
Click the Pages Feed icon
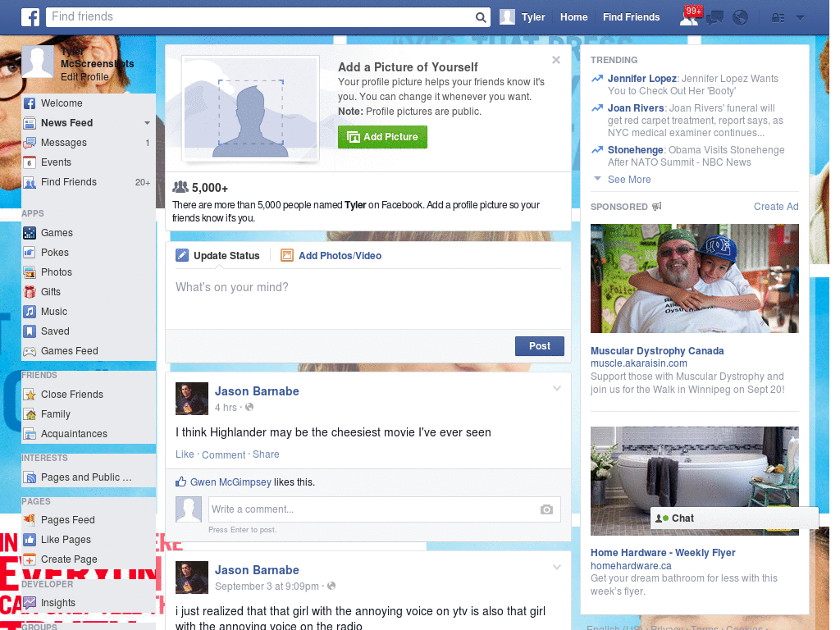(30, 519)
